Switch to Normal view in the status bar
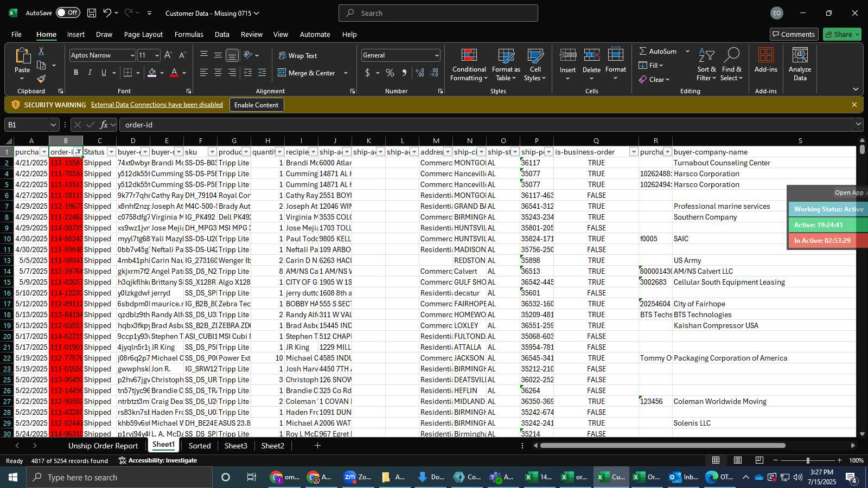Viewport: 868px width, 488px height. pyautogui.click(x=716, y=460)
